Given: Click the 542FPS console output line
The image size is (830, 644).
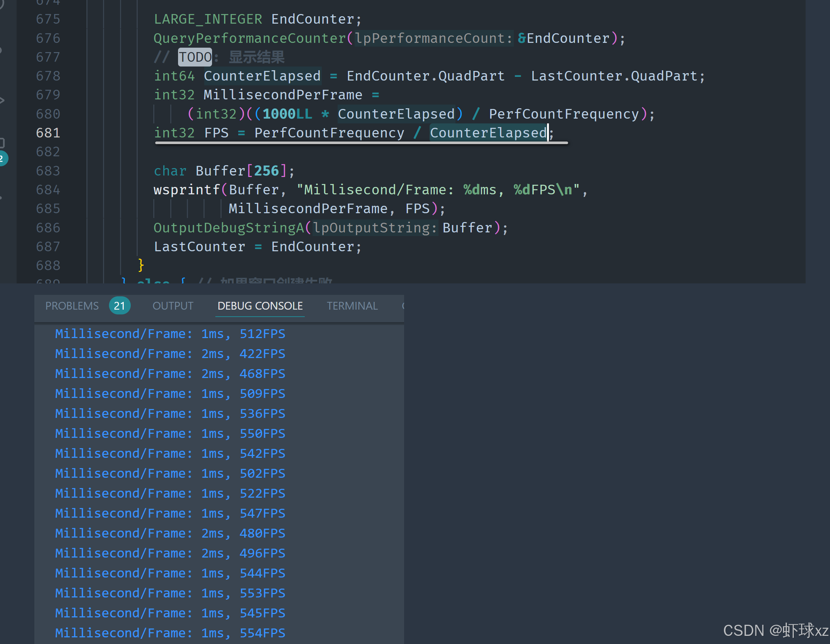Looking at the screenshot, I should [x=170, y=454].
